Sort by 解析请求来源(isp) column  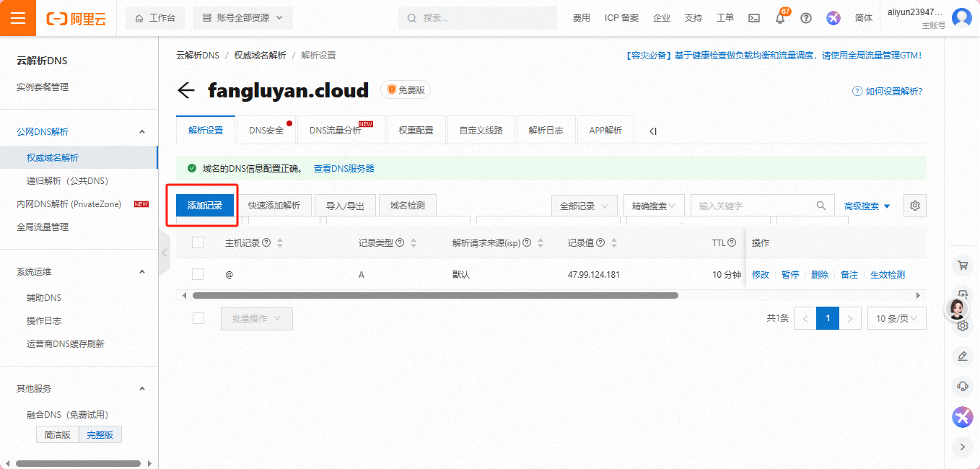click(x=540, y=243)
